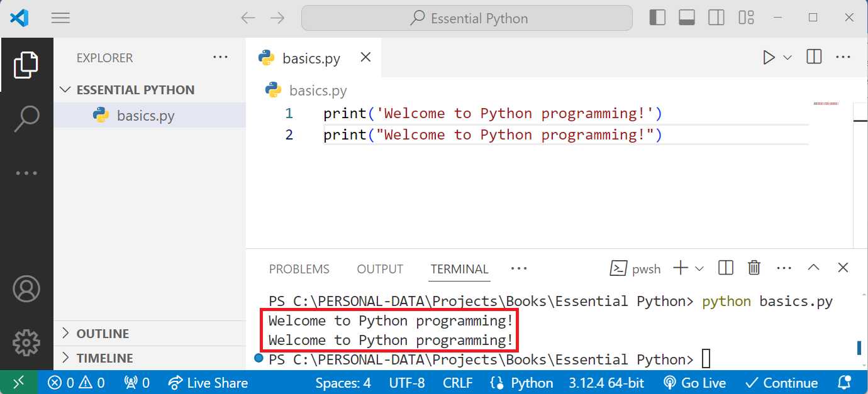Open the Customize Layout icon
The image size is (868, 394).
coord(746,18)
